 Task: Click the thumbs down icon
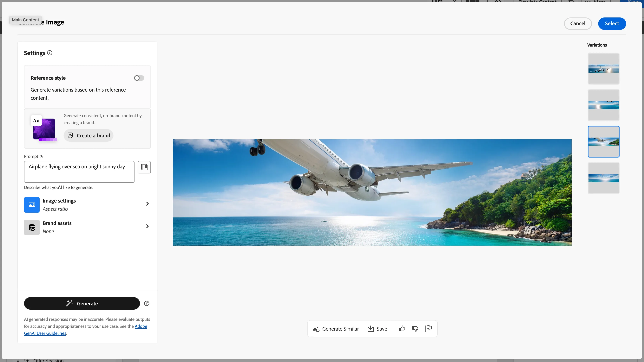(x=415, y=329)
